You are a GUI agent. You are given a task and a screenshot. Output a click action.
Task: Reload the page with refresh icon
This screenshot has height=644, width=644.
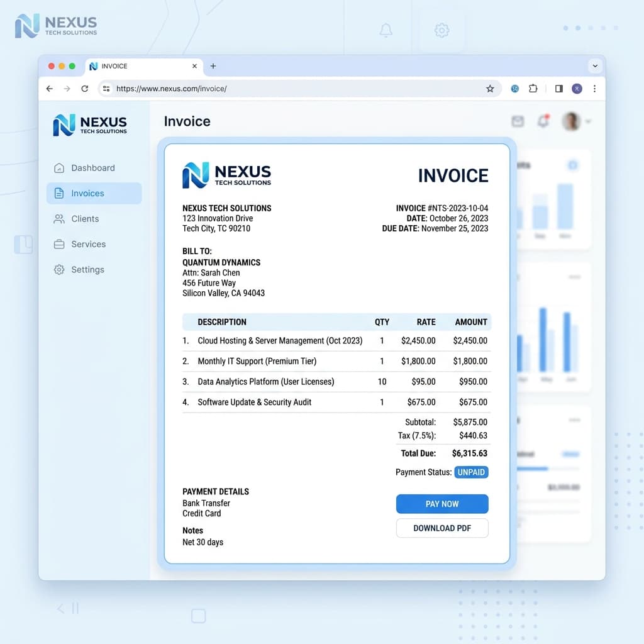point(85,89)
